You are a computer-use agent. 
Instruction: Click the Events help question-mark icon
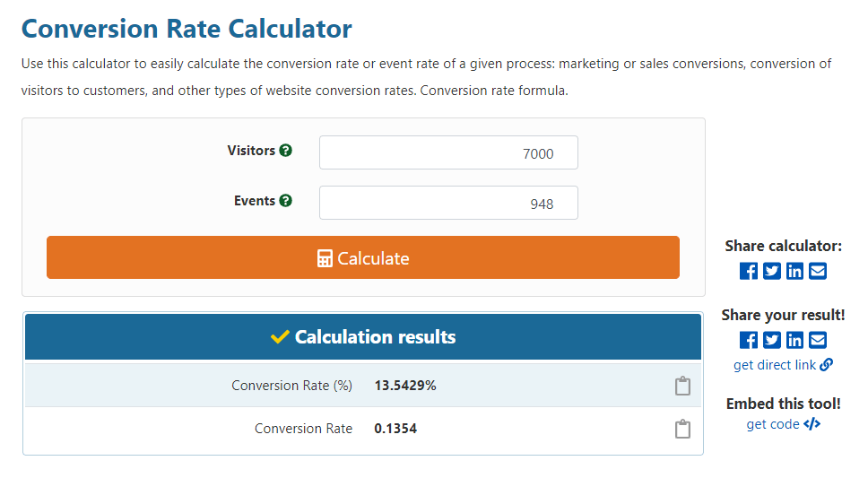coord(286,201)
